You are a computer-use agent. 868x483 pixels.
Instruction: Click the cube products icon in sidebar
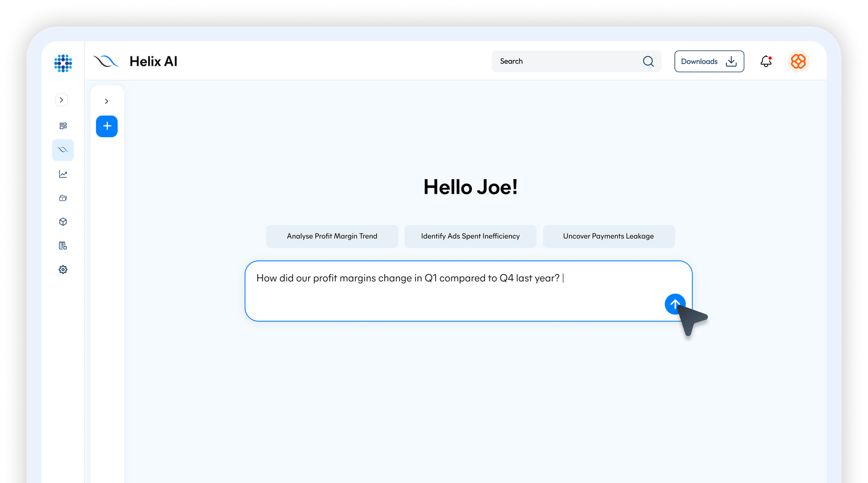tap(63, 222)
